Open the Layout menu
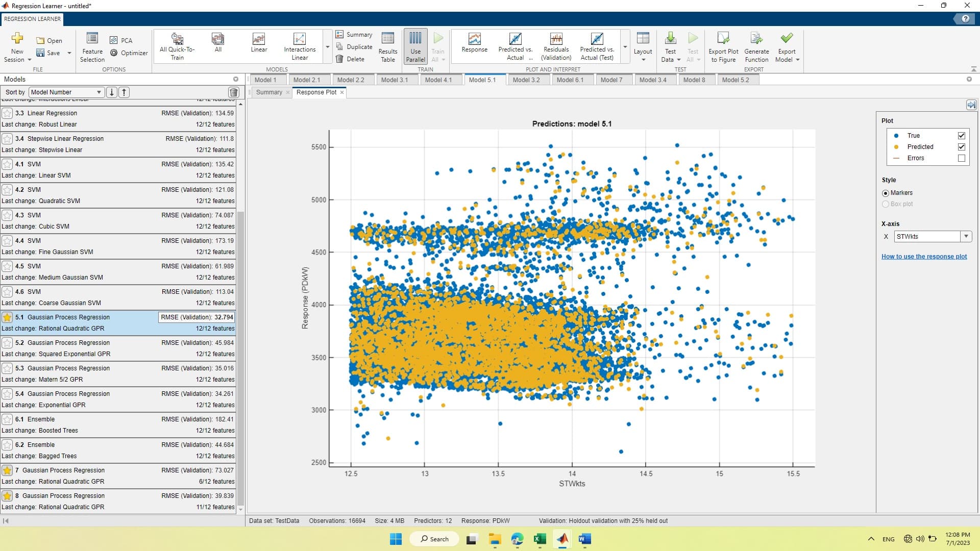The image size is (980, 551). click(643, 47)
